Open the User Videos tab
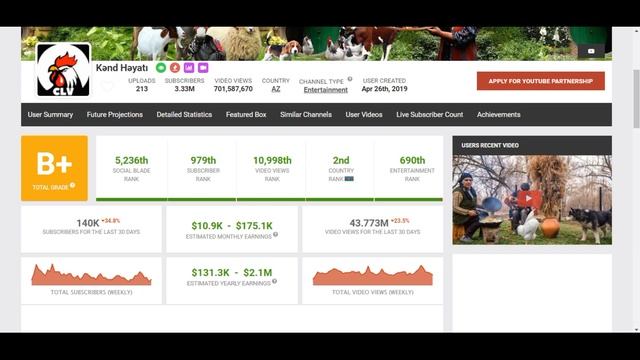The height and width of the screenshot is (360, 640). 364,115
